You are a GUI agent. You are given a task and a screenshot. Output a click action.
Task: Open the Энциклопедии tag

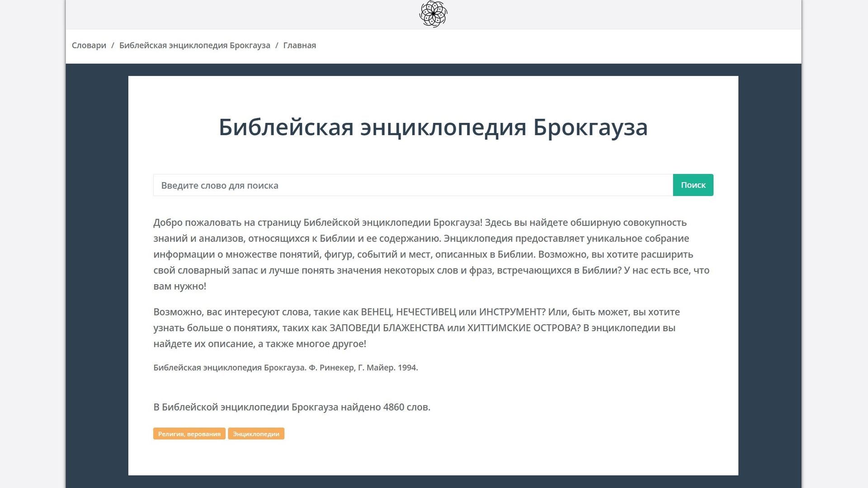[256, 434]
